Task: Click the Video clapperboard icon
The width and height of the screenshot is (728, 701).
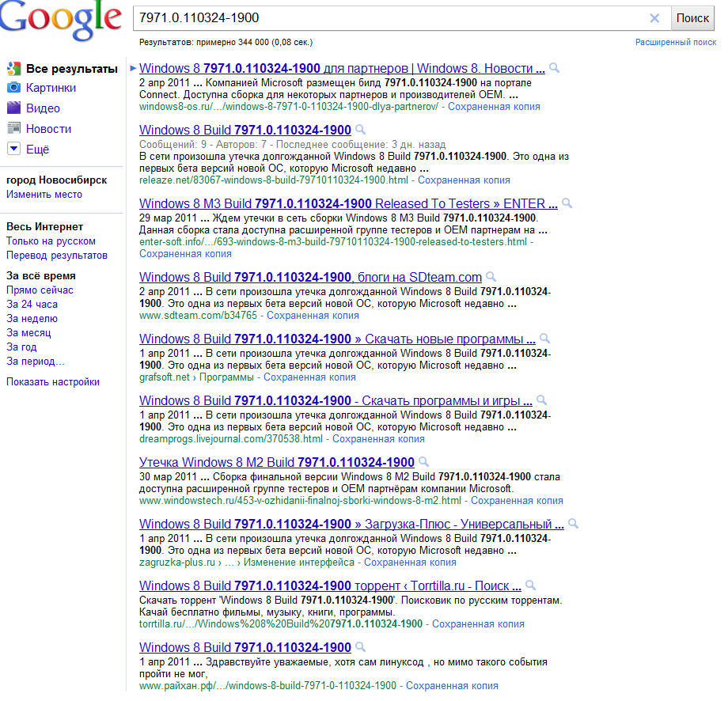Action: 14,108
